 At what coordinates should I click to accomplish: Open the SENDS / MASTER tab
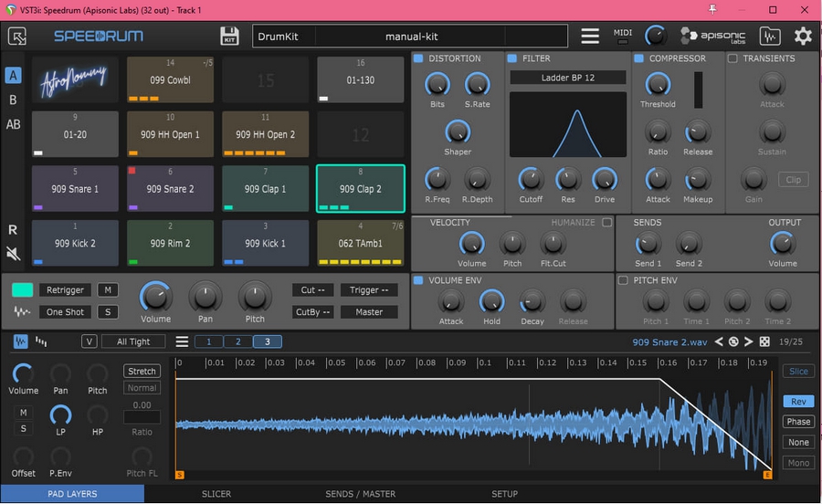tap(360, 494)
